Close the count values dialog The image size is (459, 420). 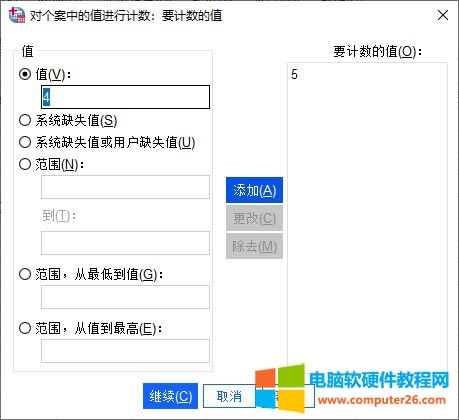[x=443, y=15]
